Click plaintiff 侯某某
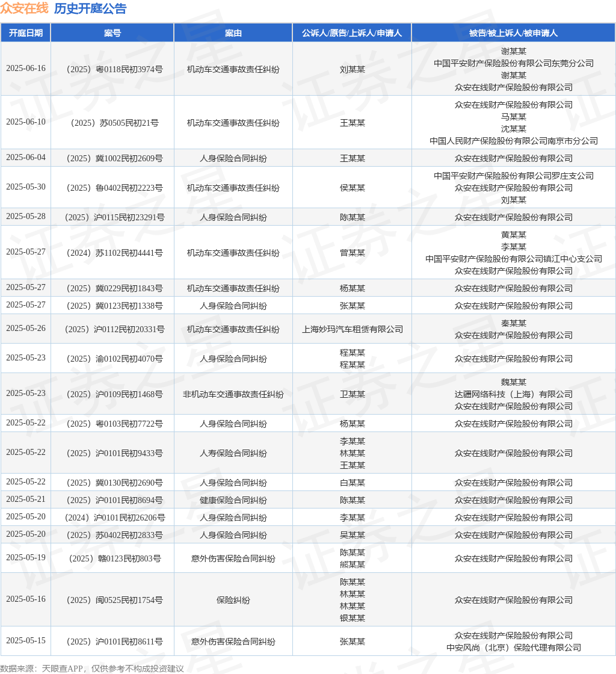This screenshot has width=616, height=674. (353, 188)
